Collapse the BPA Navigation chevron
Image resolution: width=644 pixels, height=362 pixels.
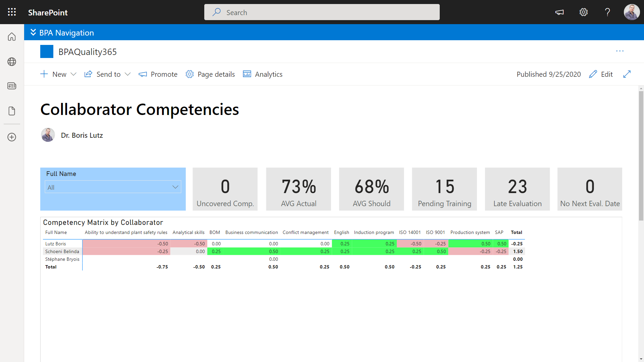(x=33, y=32)
